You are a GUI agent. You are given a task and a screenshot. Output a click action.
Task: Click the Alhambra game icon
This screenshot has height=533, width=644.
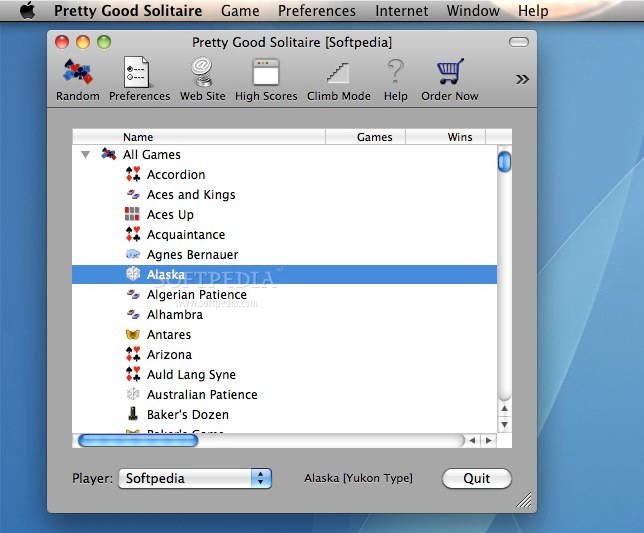(x=133, y=314)
